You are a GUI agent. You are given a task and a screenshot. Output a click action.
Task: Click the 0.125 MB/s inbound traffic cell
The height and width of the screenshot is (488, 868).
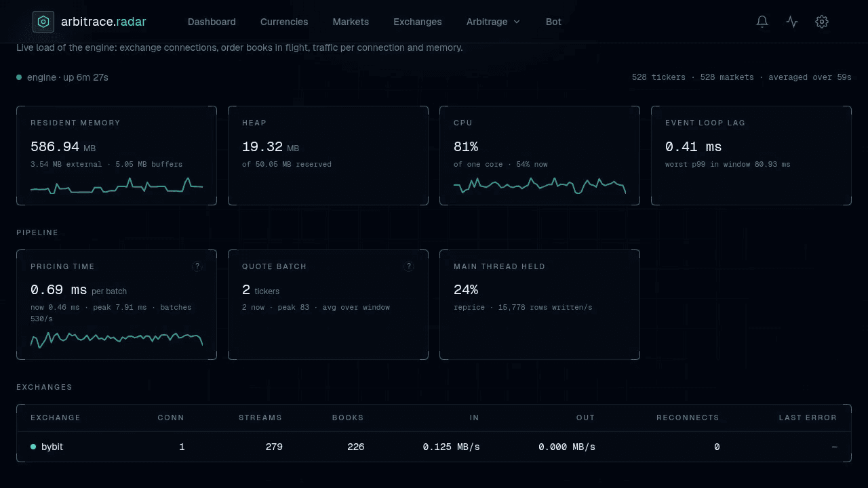[x=451, y=447]
